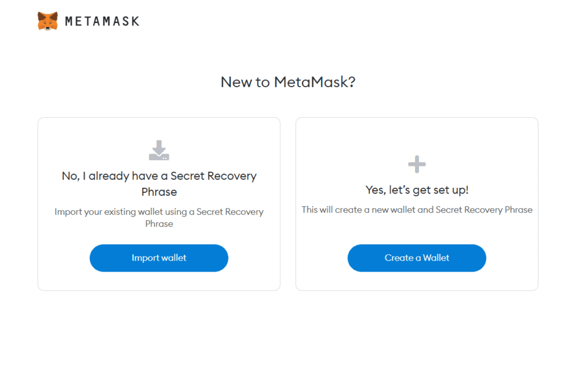This screenshot has height=372, width=588.
Task: Click the gray plus icon
Action: tap(417, 164)
